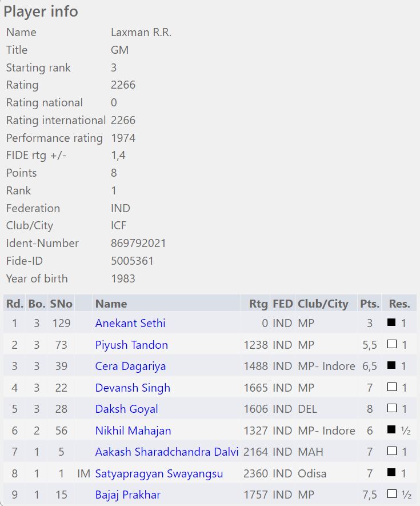Click black piece icon in round 8

[391, 473]
